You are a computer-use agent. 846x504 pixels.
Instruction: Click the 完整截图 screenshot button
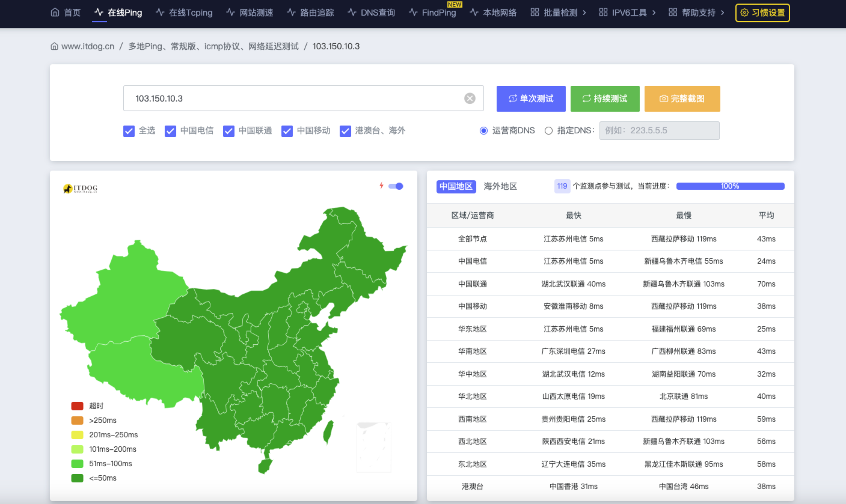pyautogui.click(x=682, y=99)
